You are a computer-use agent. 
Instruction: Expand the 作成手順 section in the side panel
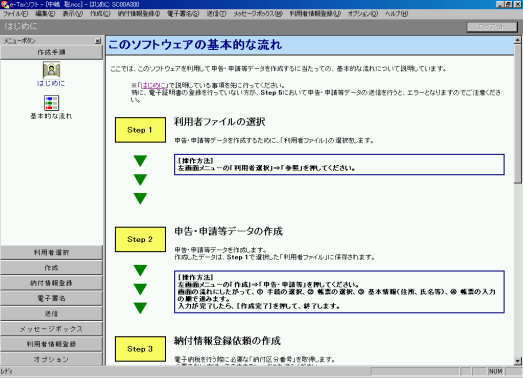coord(51,52)
